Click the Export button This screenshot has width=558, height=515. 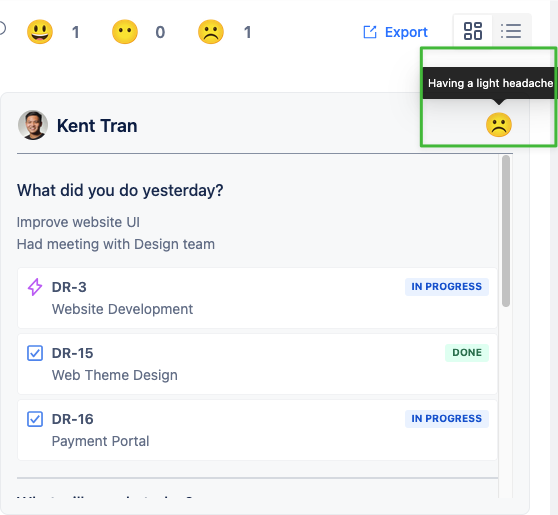coord(395,32)
